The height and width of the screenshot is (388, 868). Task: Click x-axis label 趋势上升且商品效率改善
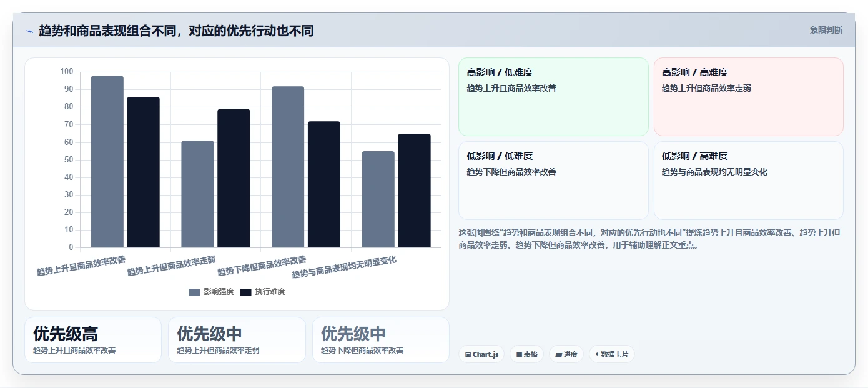pos(81,266)
